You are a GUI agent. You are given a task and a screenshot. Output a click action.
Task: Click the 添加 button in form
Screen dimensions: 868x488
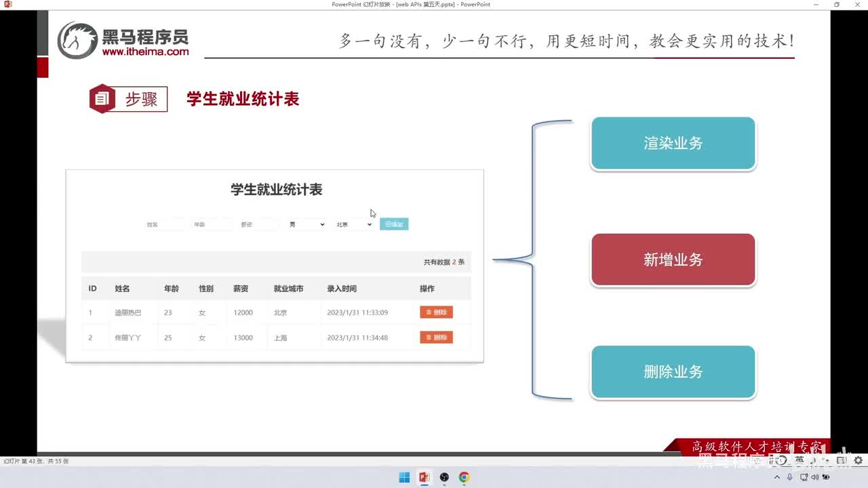(394, 224)
